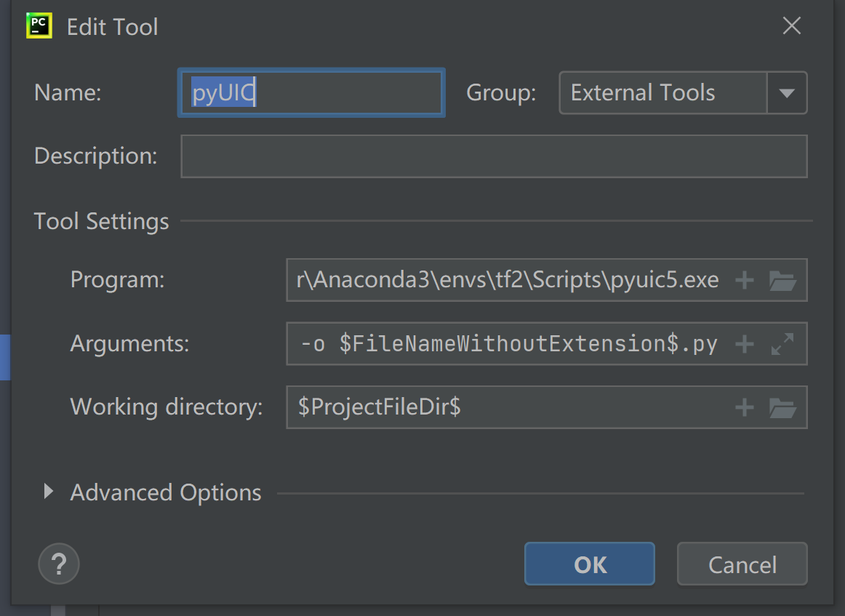Viewport: 845px width, 616px height.
Task: Browse for Program executable folder icon
Action: (x=782, y=280)
